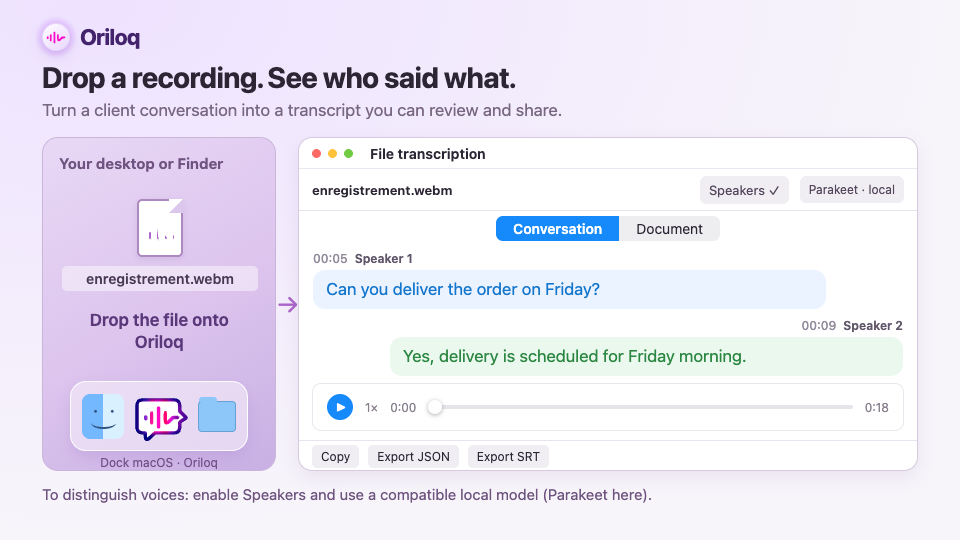
Task: Click the enregistrement.webm label under the file icon
Action: tap(160, 279)
